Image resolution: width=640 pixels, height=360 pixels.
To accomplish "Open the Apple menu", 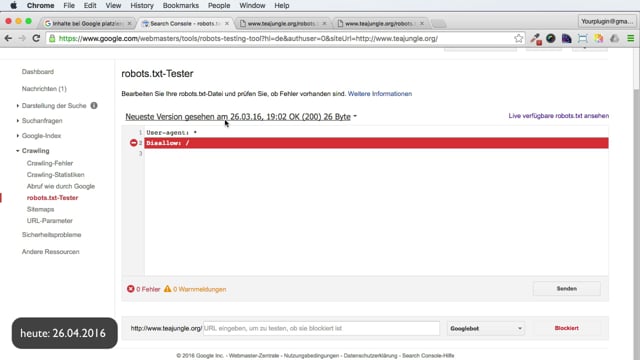I will [13, 5].
